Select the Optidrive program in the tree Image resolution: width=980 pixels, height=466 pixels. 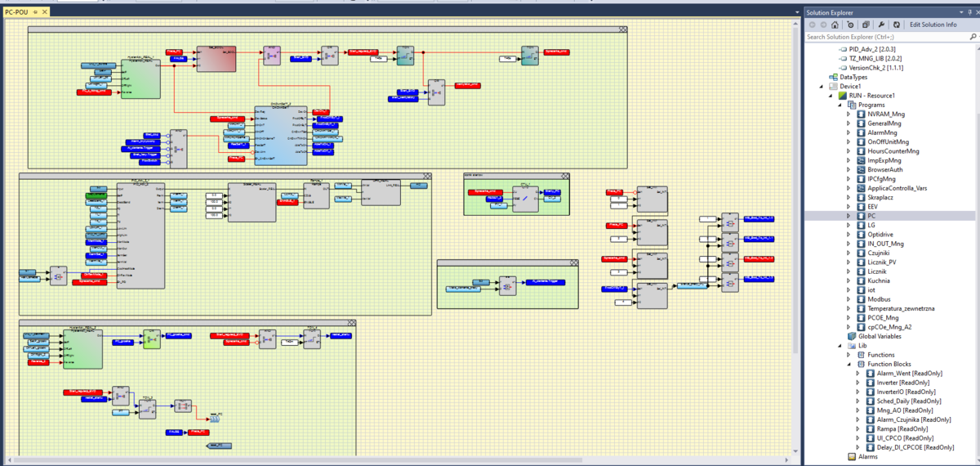click(x=884, y=234)
